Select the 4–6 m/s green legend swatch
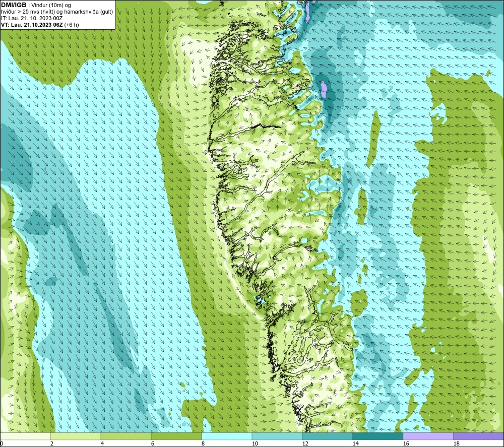Screen dimensions: 504x447 [x=126, y=436]
